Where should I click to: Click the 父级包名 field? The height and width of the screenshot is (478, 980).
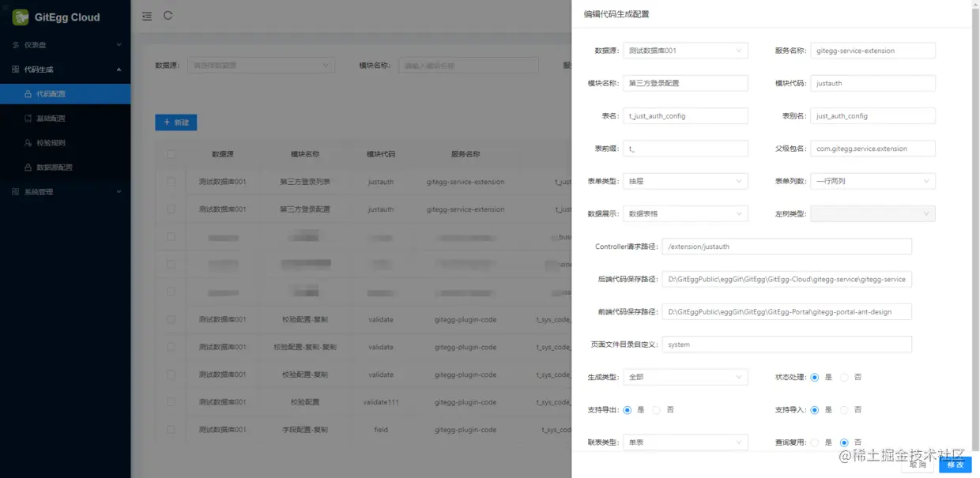click(x=873, y=149)
